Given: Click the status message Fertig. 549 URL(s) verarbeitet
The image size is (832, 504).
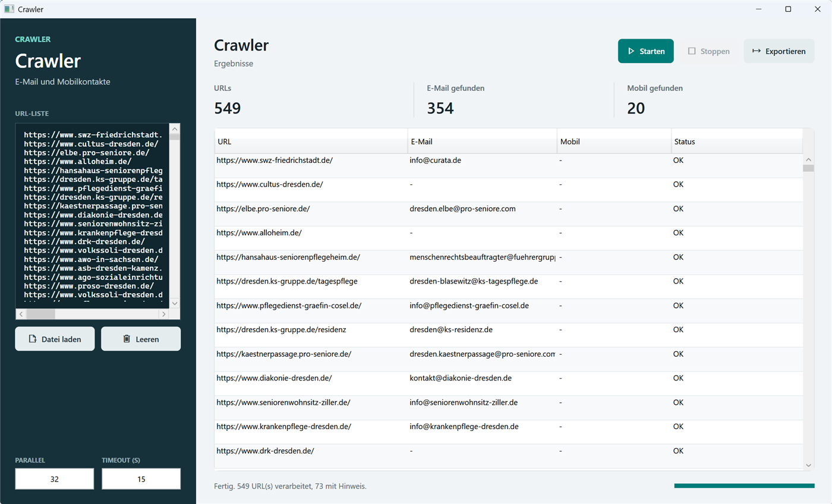Looking at the screenshot, I should coord(290,486).
